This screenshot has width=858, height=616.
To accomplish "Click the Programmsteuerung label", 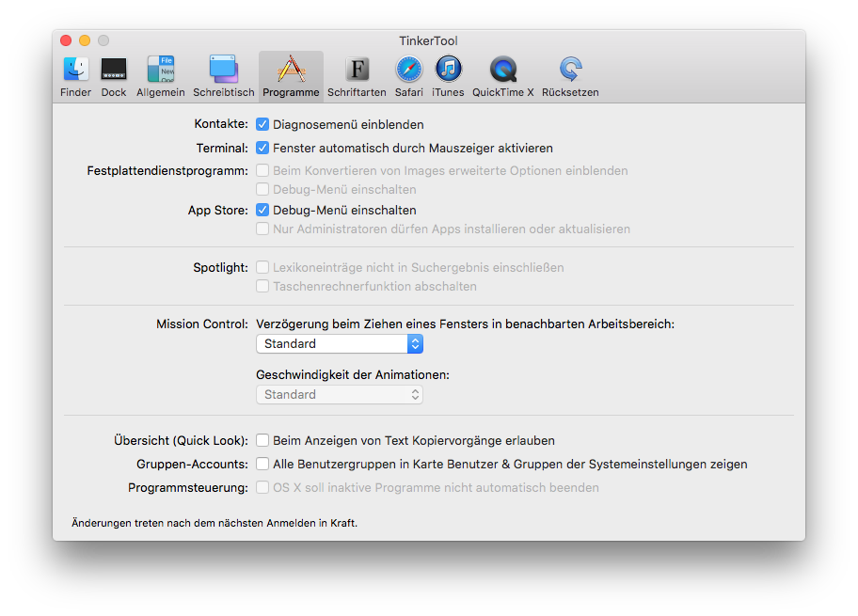I will pos(188,487).
